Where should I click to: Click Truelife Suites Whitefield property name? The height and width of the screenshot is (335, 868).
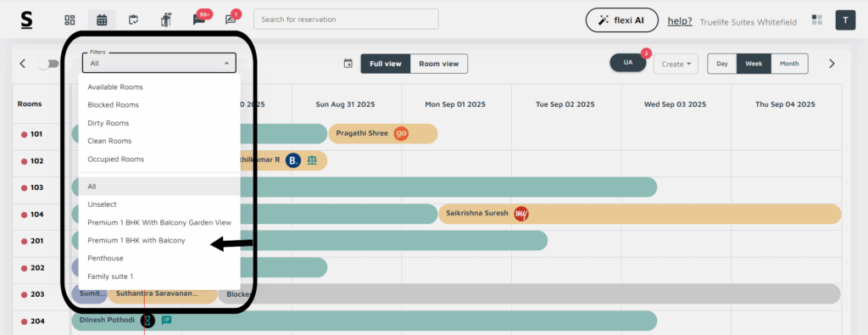(x=748, y=22)
